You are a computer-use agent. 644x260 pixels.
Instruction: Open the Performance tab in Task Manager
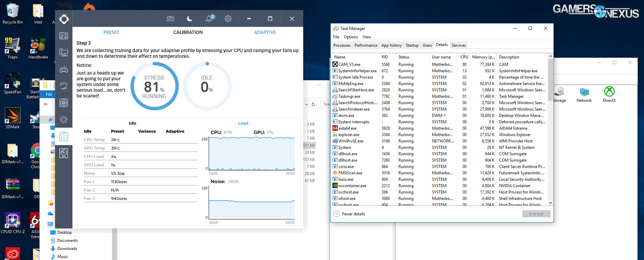point(366,45)
